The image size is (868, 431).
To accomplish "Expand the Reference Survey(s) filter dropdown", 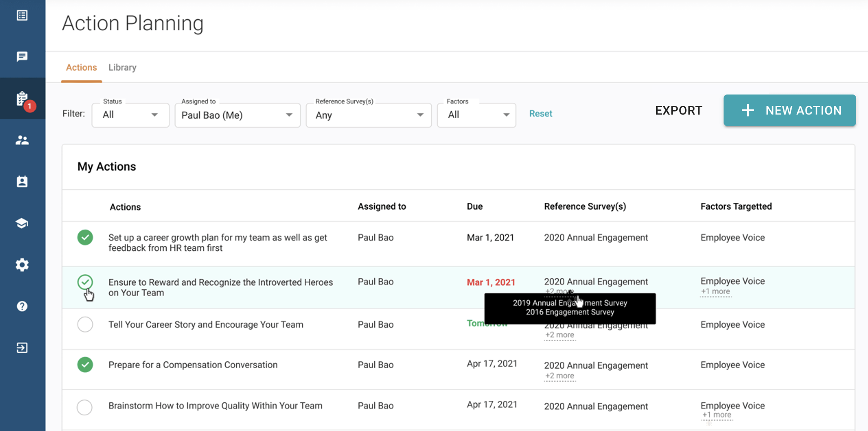I will pos(368,115).
